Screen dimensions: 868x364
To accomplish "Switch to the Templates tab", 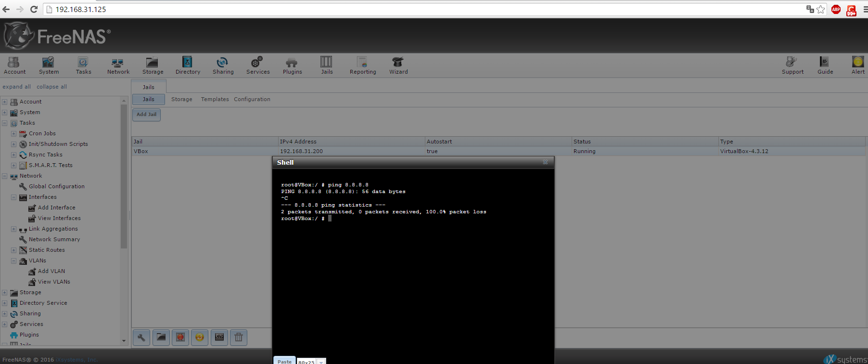I will [215, 99].
